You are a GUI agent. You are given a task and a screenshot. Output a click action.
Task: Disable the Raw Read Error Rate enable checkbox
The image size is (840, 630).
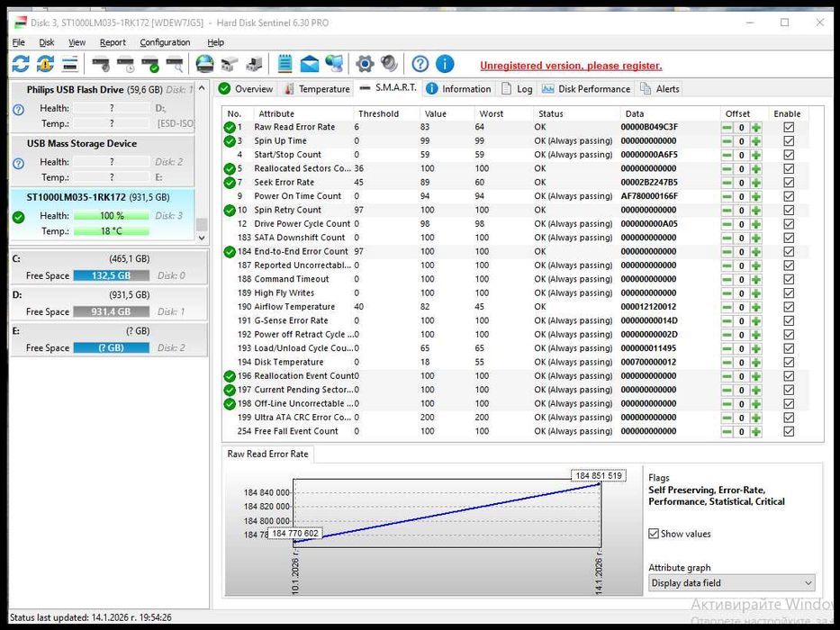789,128
